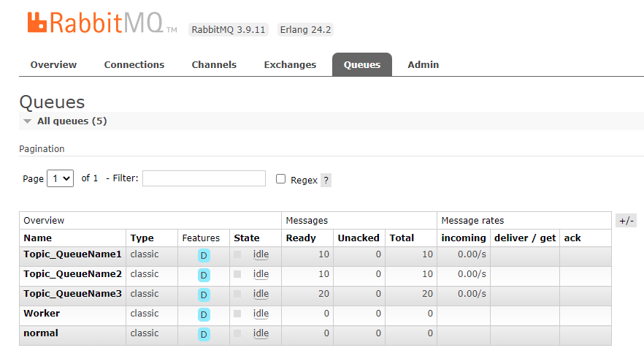Click the Ready count 20 for Topic_QueueName3

point(323,294)
